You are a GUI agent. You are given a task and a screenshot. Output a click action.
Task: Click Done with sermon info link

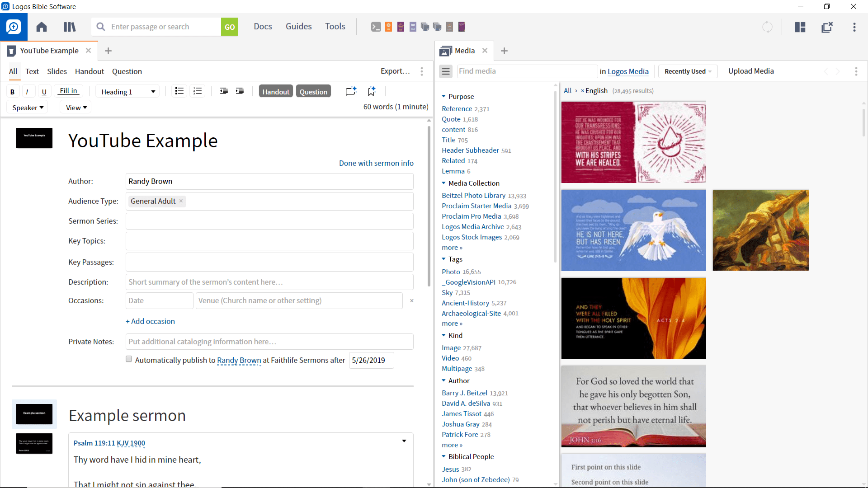click(x=376, y=163)
